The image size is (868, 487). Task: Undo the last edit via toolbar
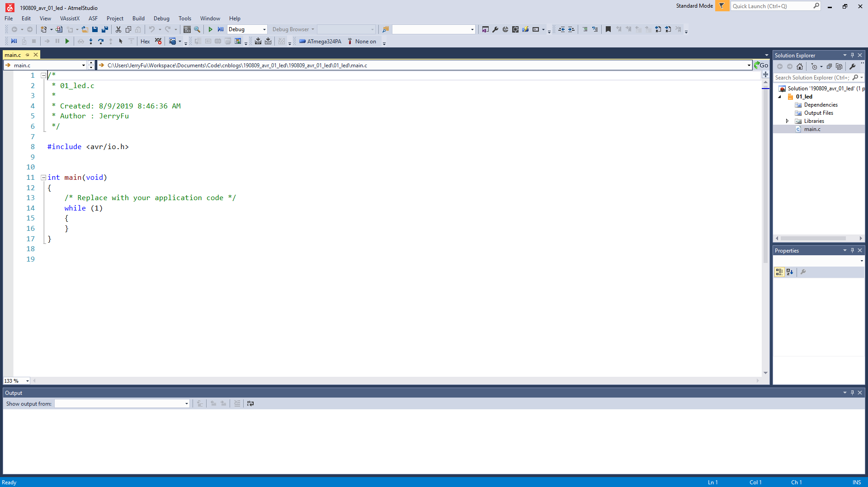click(x=152, y=29)
